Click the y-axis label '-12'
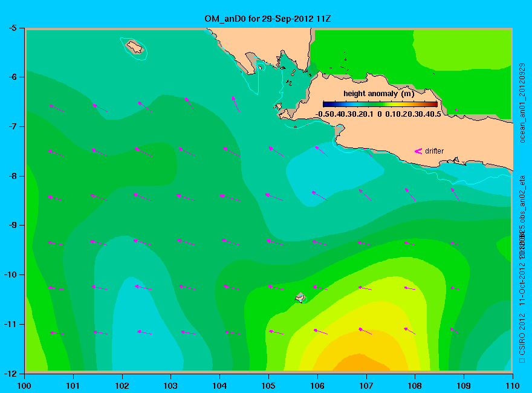This screenshot has height=393, width=532. (x=10, y=373)
